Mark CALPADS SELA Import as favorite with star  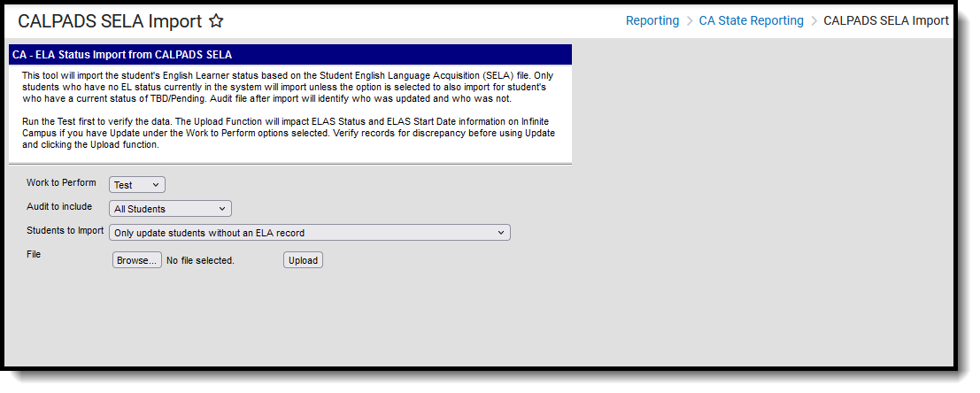(x=216, y=21)
